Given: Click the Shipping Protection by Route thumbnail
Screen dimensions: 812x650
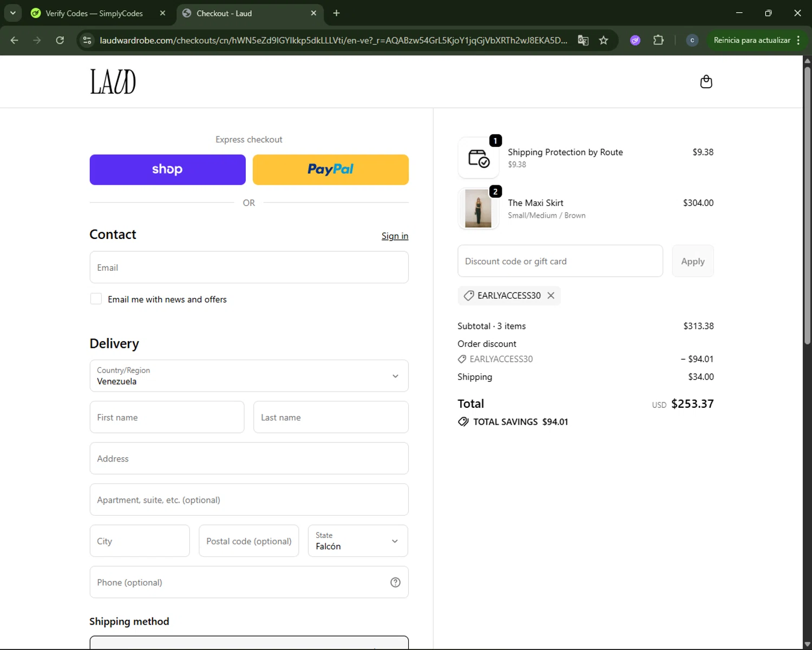Looking at the screenshot, I should coord(479,158).
